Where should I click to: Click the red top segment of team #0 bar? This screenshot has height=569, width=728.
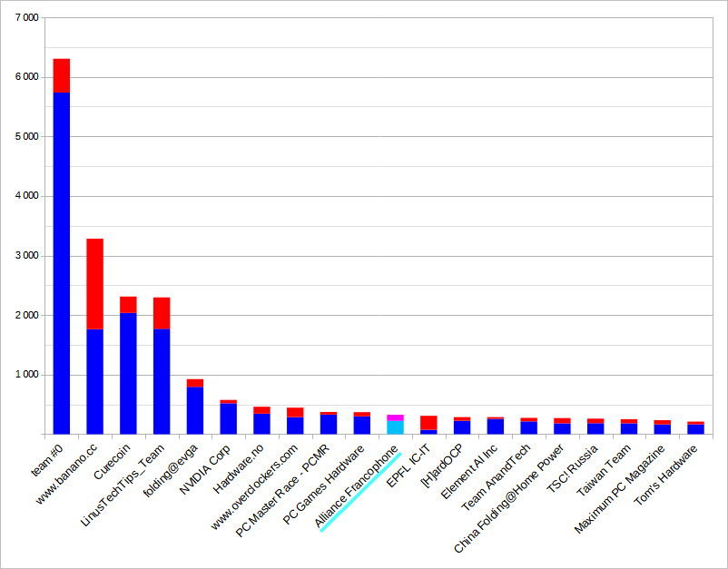62,75
